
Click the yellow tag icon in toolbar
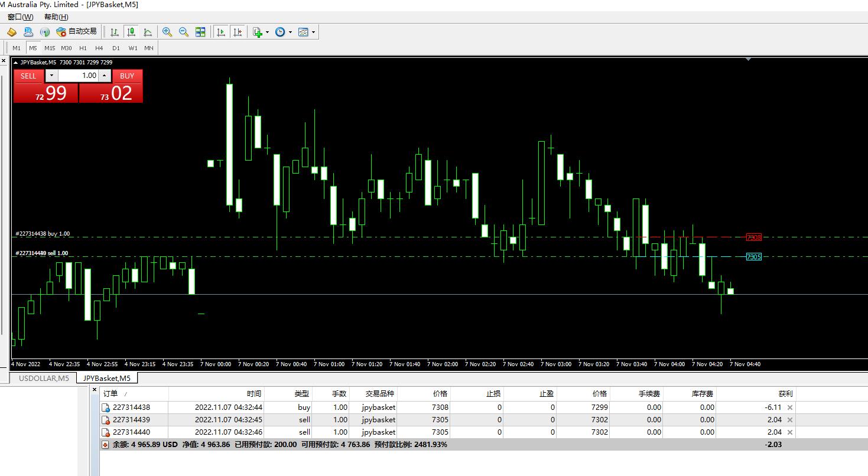11,32
